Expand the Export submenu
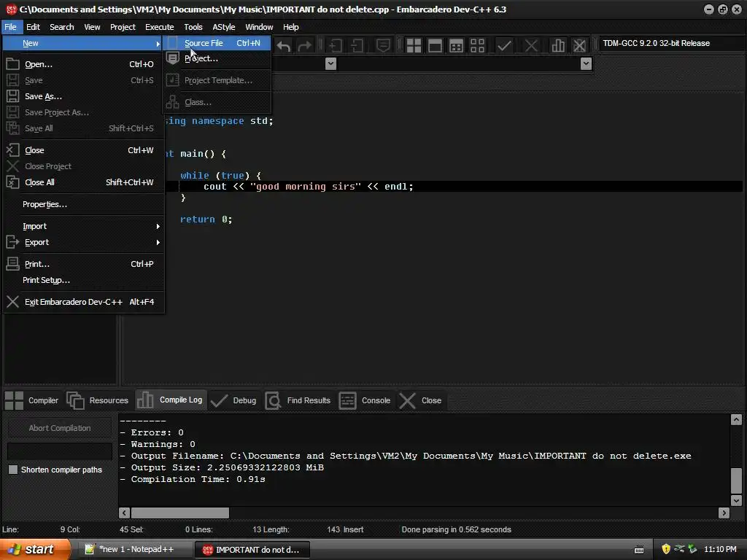This screenshot has width=747, height=560. tap(158, 242)
